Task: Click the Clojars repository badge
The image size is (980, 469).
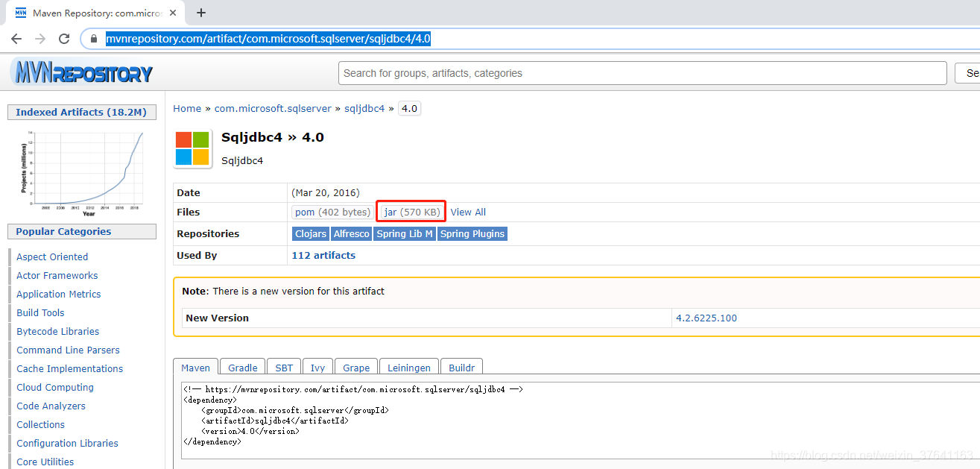Action: pos(310,233)
